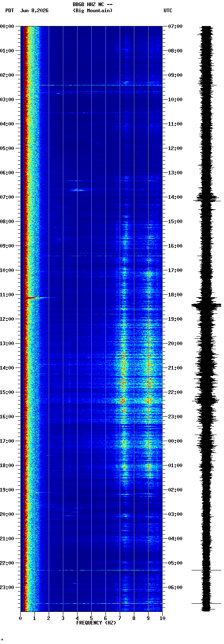Click the large seismogram spike near 18:25 UTC
This screenshot has width=224, height=644.
pos(207,305)
